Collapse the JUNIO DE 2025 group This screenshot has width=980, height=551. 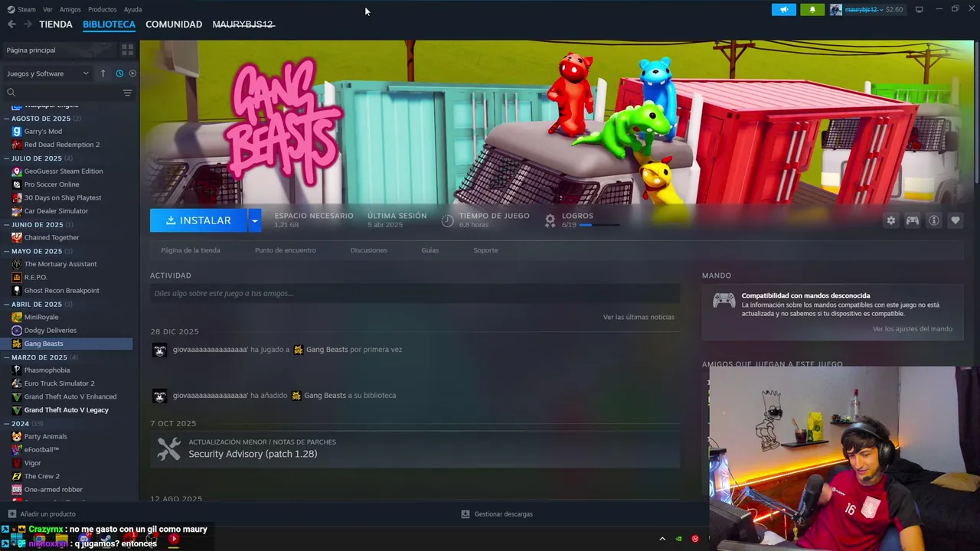pos(6,224)
